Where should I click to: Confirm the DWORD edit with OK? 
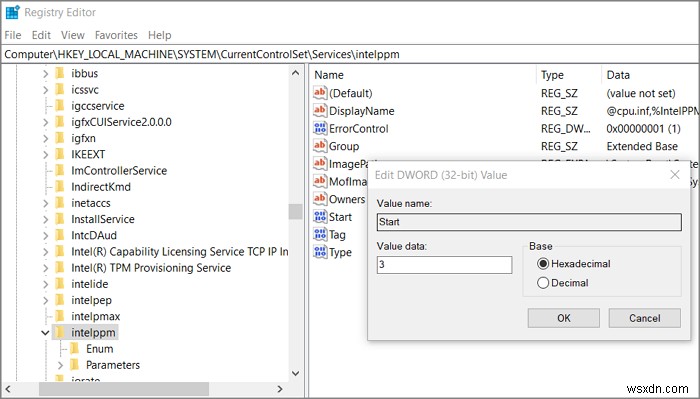pos(563,318)
